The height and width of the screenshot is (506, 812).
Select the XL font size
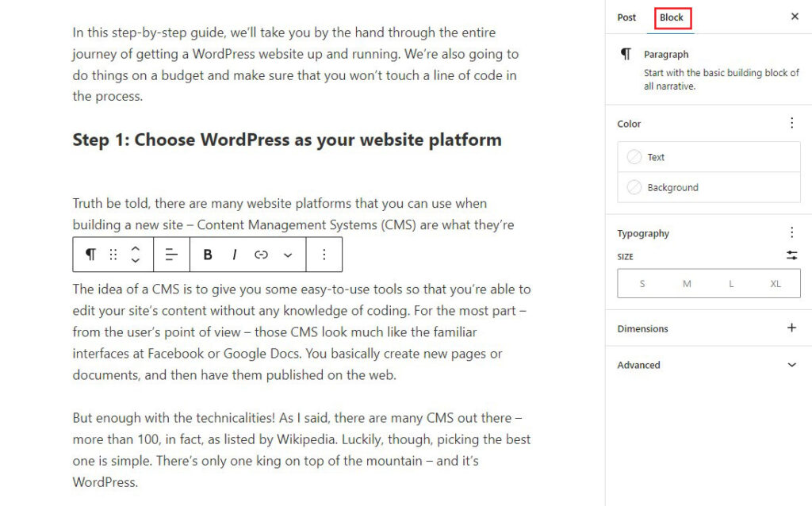click(775, 283)
